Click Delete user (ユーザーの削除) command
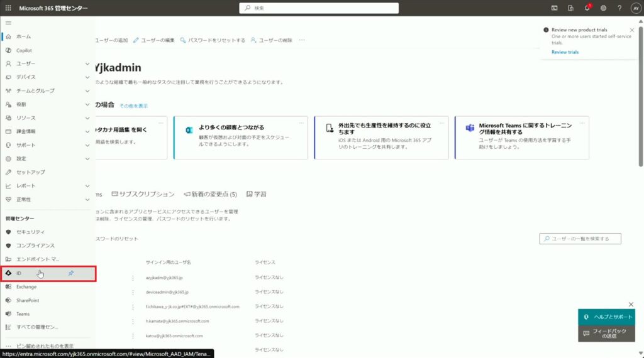This screenshot has width=644, height=358. coord(272,40)
